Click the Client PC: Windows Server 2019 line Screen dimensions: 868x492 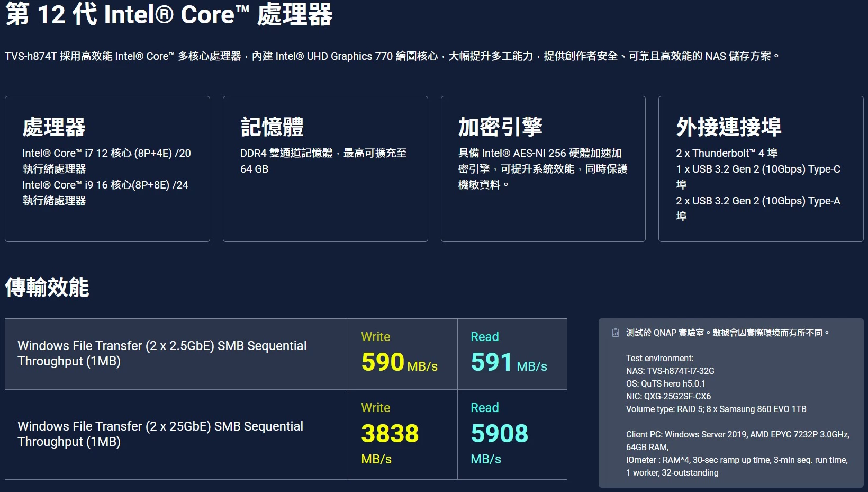738,441
